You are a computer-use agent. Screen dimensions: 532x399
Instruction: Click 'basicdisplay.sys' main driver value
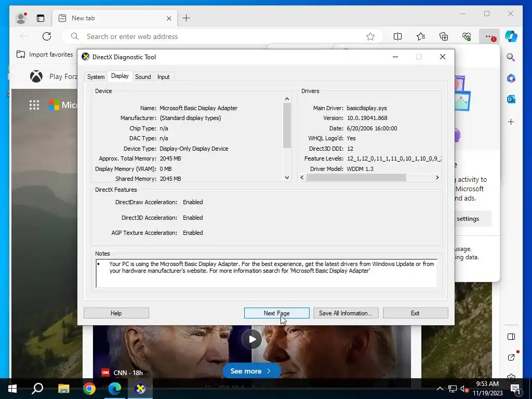click(366, 108)
